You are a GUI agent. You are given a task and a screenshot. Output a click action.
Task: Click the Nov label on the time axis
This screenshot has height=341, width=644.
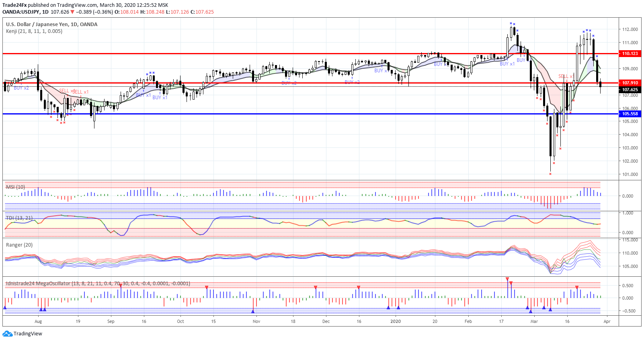256,321
